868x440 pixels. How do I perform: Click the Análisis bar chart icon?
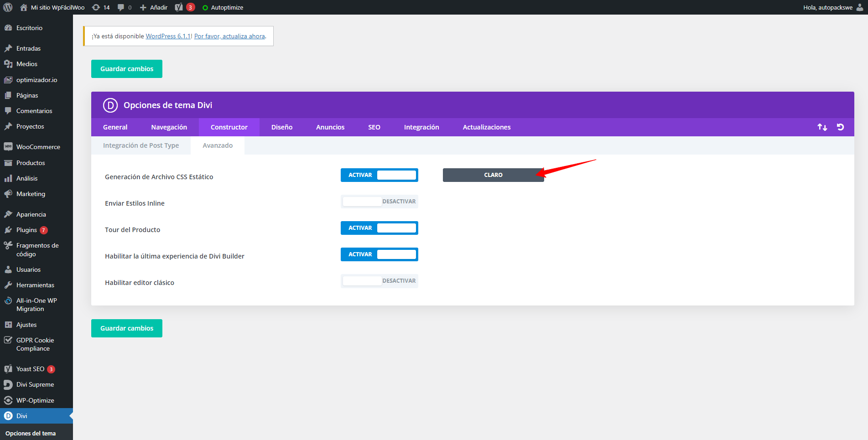tap(8, 178)
